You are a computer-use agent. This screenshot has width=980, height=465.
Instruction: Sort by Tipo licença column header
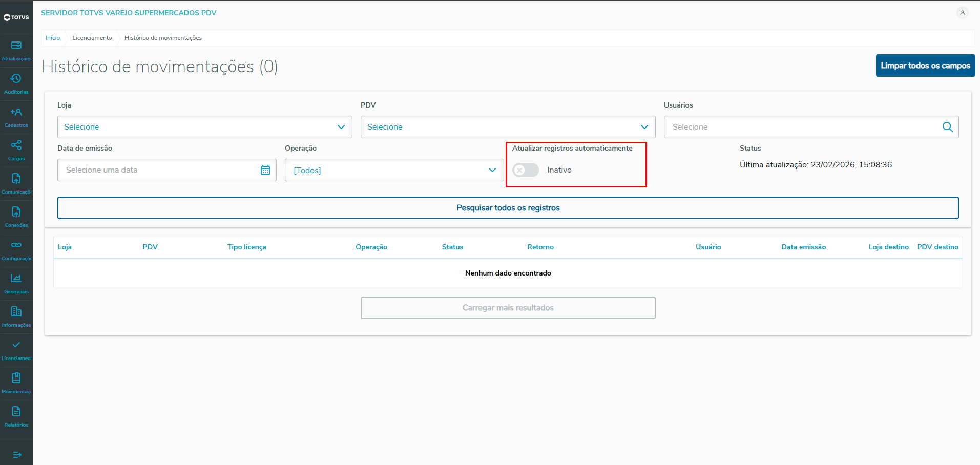[x=247, y=247]
